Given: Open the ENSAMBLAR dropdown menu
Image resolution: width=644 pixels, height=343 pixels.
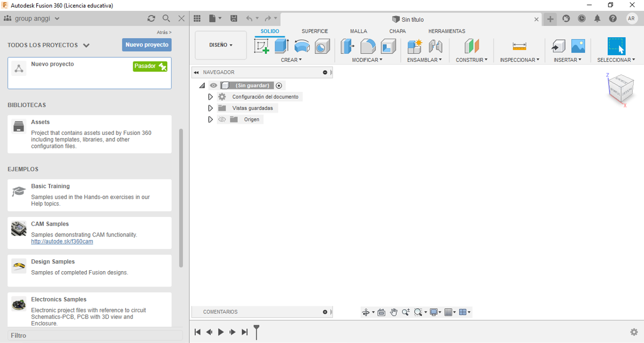Looking at the screenshot, I should tap(425, 60).
